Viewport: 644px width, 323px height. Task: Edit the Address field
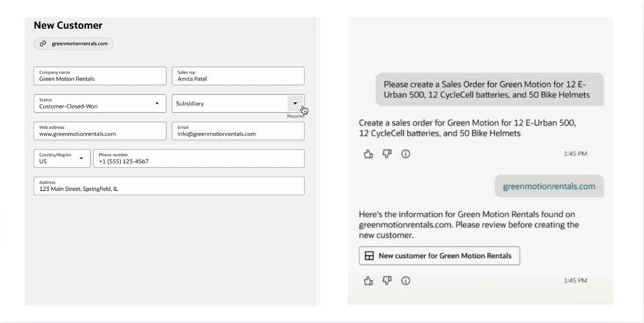tap(169, 186)
